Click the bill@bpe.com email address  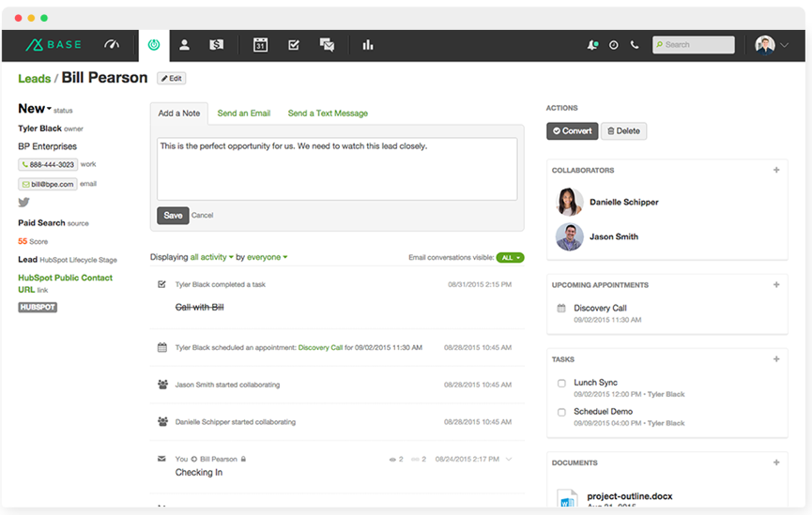(48, 184)
